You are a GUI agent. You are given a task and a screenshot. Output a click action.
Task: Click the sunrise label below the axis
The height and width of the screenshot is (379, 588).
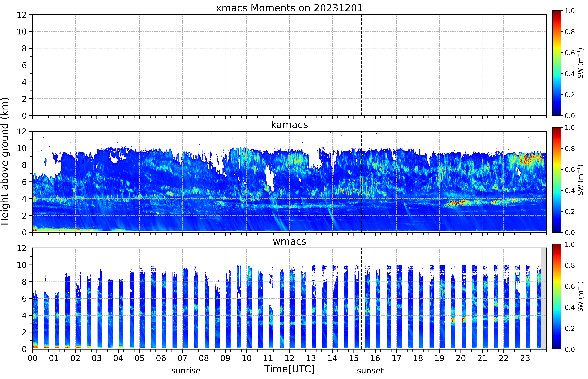[186, 371]
